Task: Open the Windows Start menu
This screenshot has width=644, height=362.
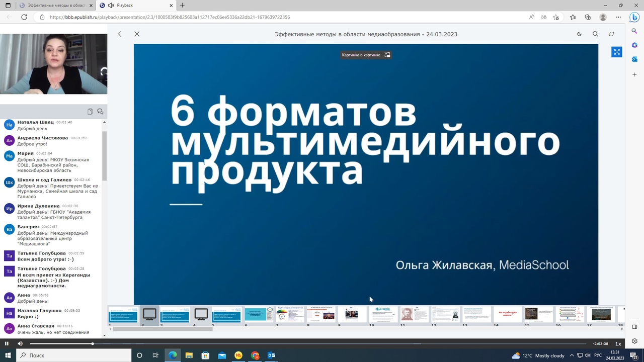Action: pyautogui.click(x=8, y=355)
